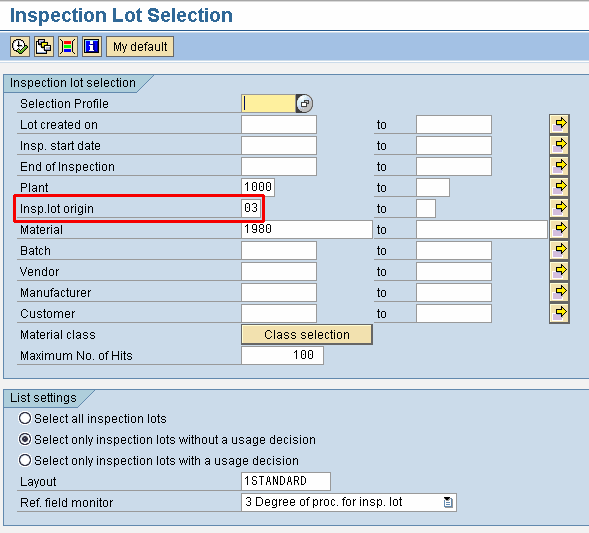Open the Dynamic selections colored icon
Image resolution: width=589 pixels, height=533 pixels.
[x=68, y=47]
